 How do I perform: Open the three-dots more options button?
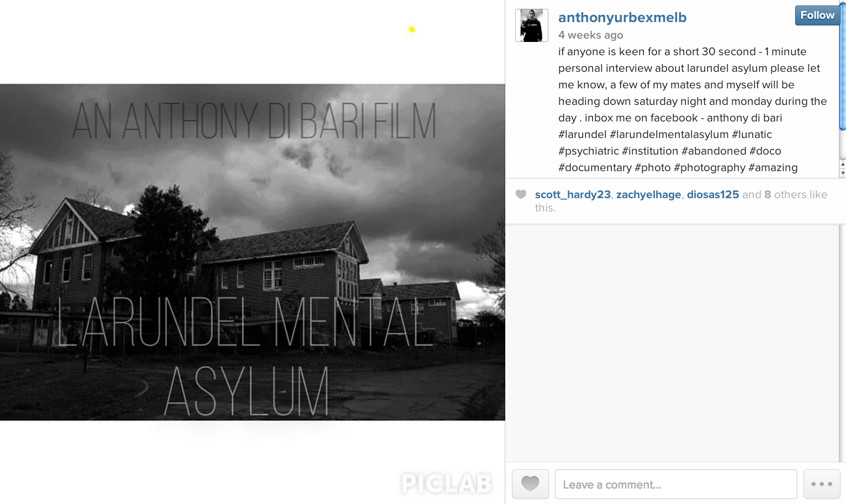[x=822, y=484]
